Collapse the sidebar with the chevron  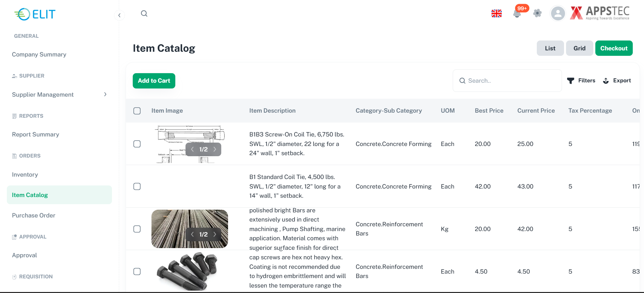tap(119, 15)
